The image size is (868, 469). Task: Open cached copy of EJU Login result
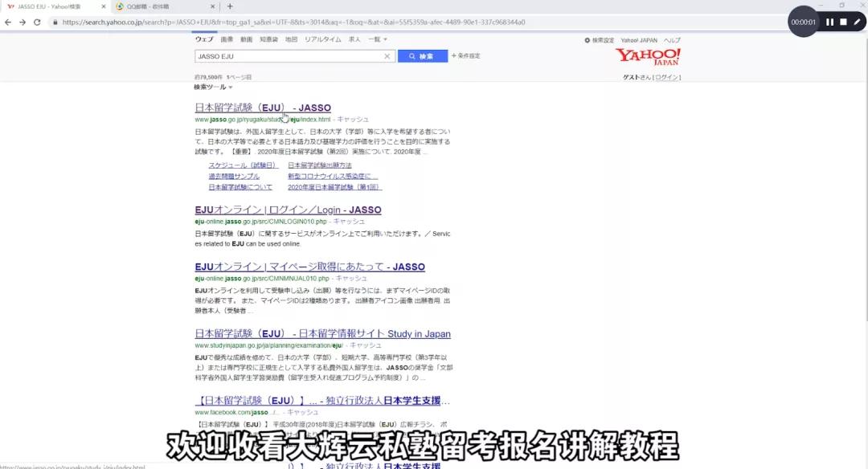349,222
